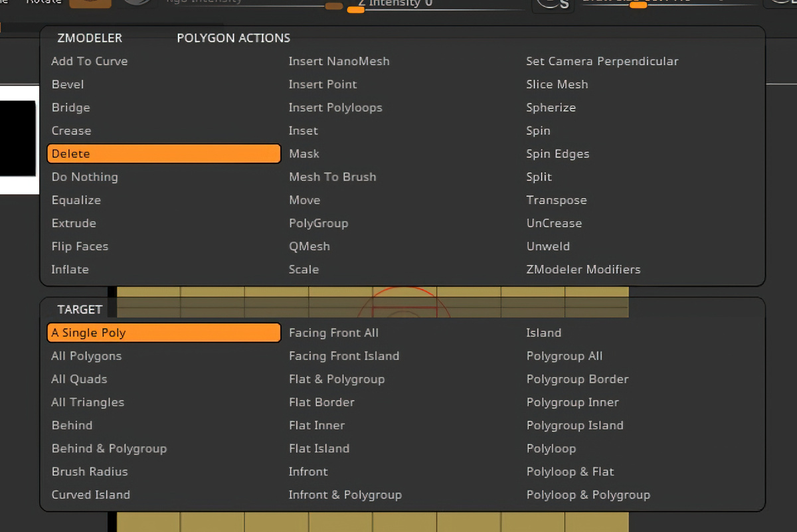Choose the Flat Border target
The width and height of the screenshot is (797, 532).
(321, 402)
